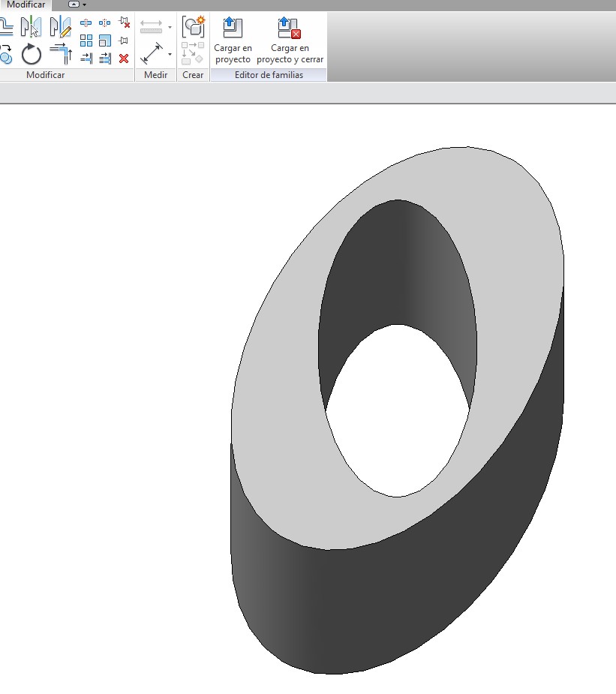Image resolution: width=616 pixels, height=694 pixels.
Task: Click the Unpin icon with red X
Action: (x=125, y=23)
